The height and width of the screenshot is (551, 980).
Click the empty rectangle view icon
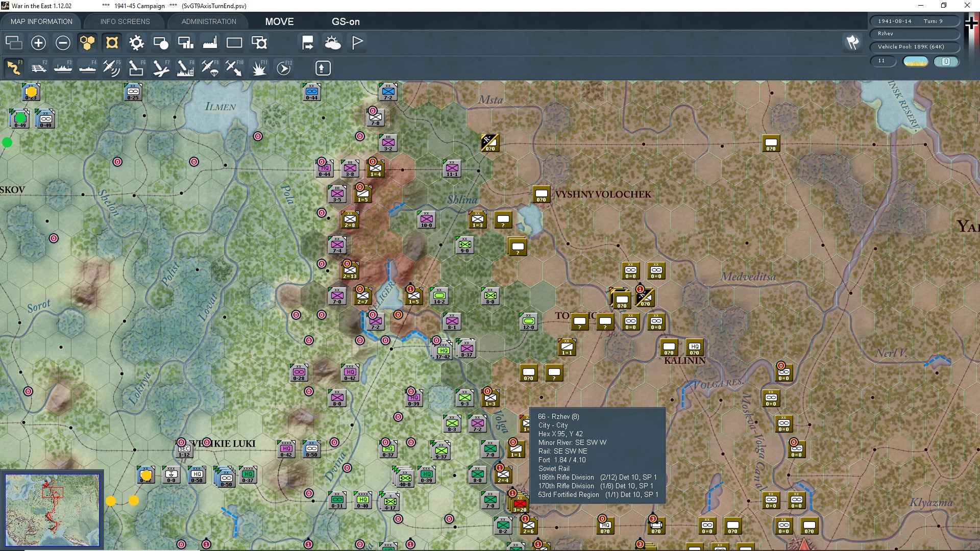[x=234, y=43]
